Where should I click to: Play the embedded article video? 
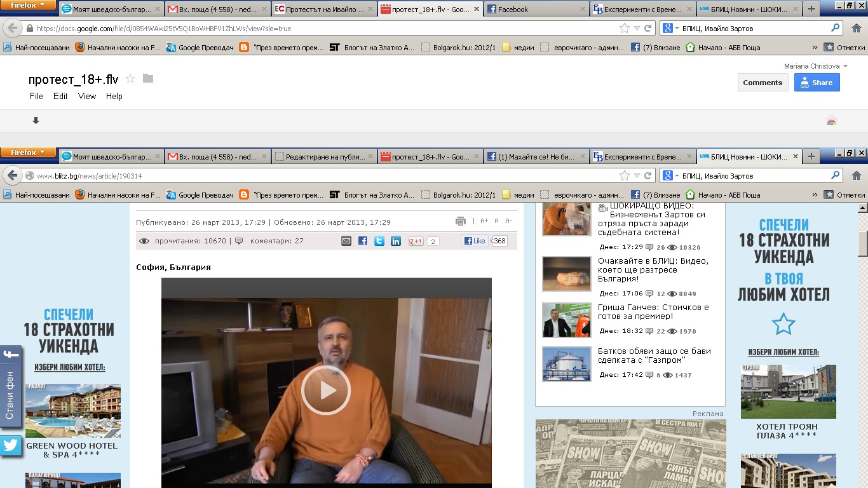[x=326, y=390]
